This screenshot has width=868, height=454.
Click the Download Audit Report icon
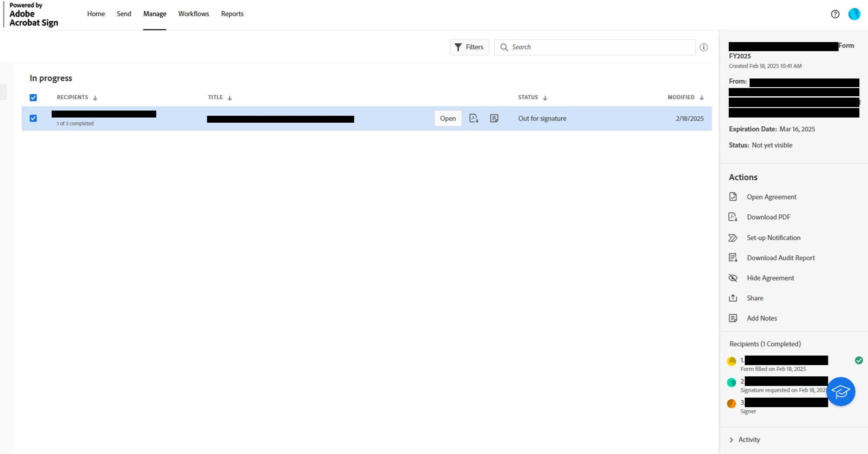(x=733, y=258)
